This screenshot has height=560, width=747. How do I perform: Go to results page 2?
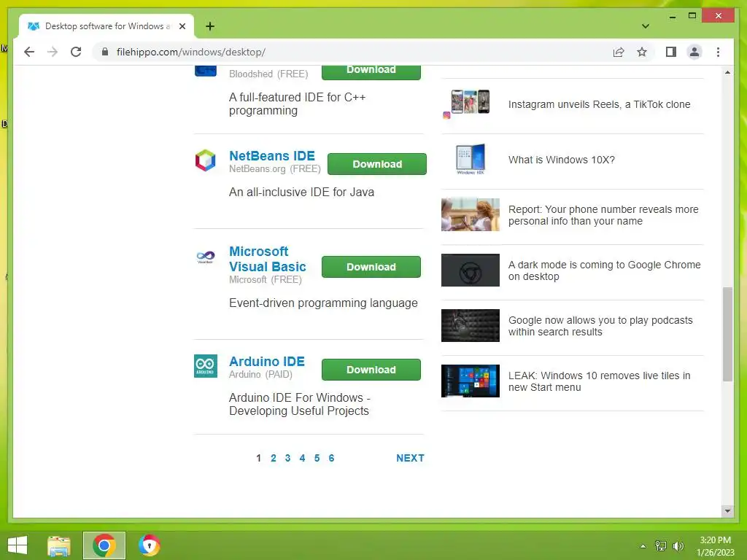pos(274,458)
